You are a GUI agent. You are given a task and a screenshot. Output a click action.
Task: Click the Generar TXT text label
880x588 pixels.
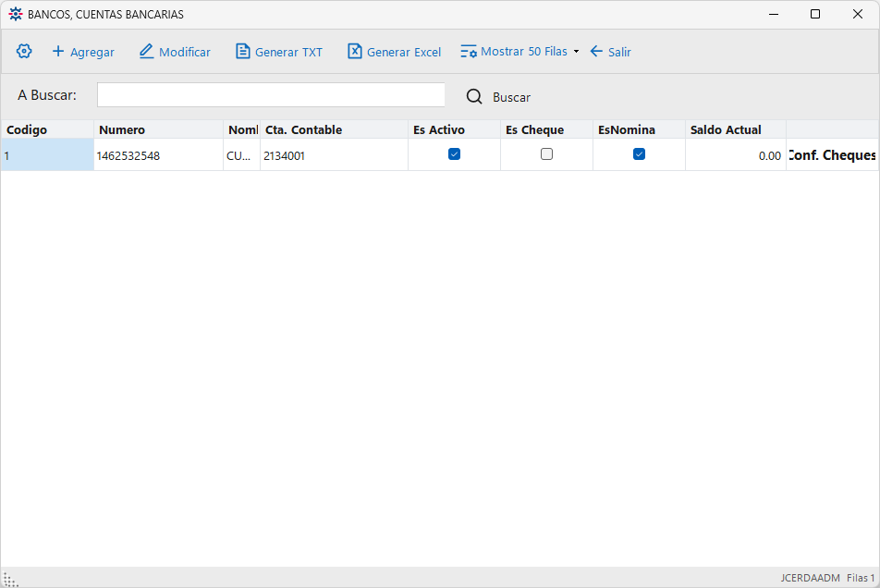pos(288,52)
